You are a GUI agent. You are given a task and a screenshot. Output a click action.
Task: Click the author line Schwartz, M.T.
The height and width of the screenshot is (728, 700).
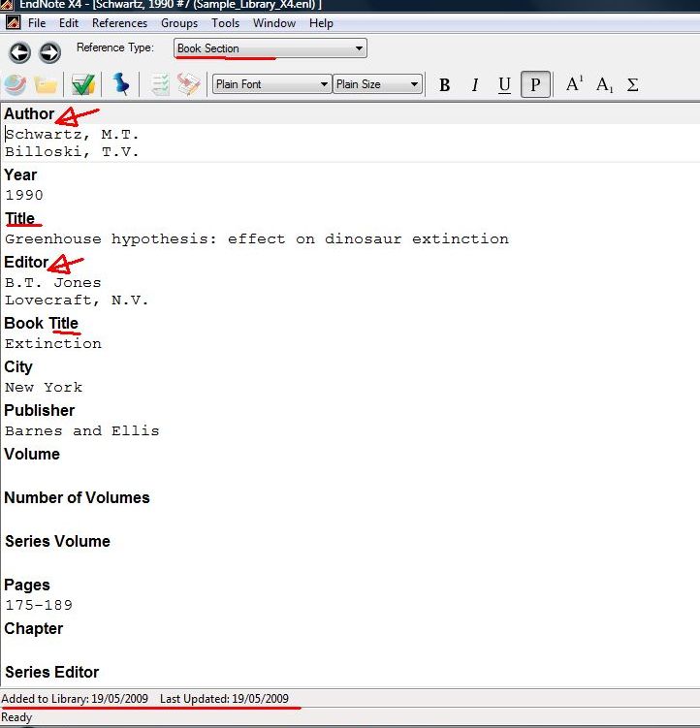(x=72, y=134)
